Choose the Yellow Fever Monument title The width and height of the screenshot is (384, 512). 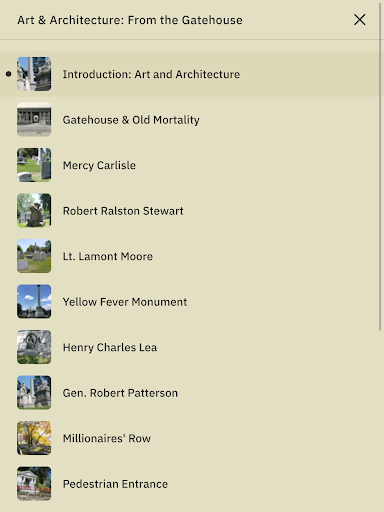click(125, 302)
